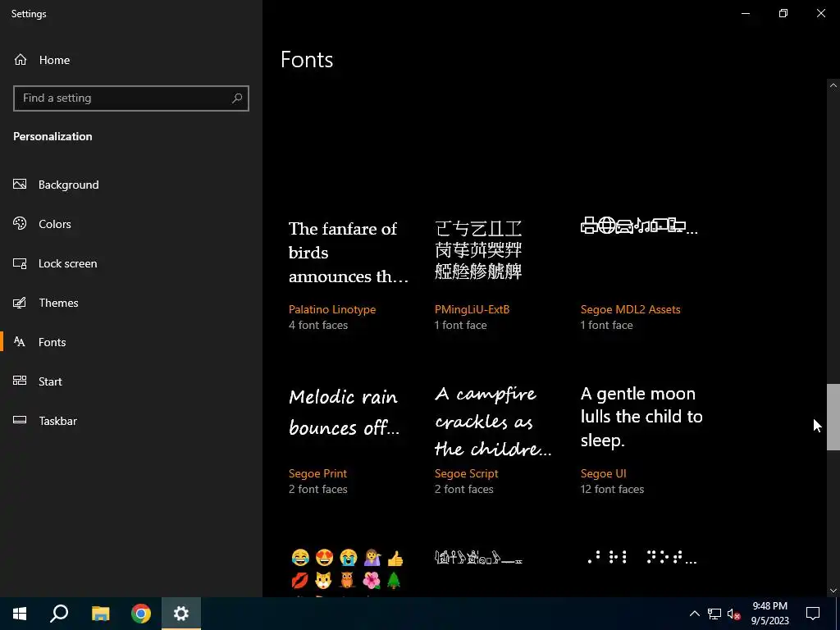
Task: Open the notification center icon
Action: [x=813, y=614]
